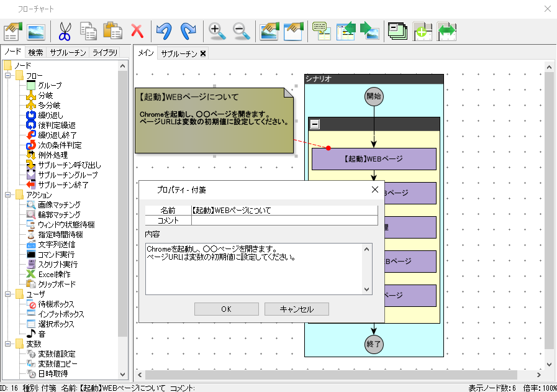Click the zoom in magnifier icon

click(x=217, y=31)
